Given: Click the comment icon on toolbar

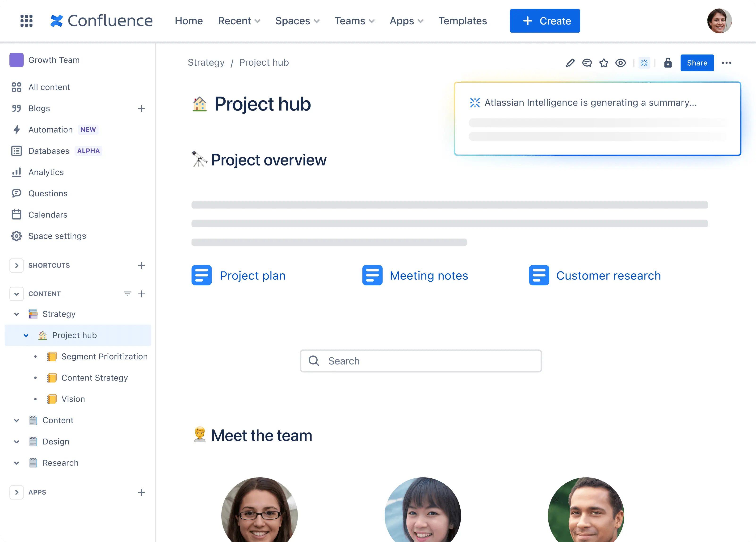Looking at the screenshot, I should (x=587, y=63).
